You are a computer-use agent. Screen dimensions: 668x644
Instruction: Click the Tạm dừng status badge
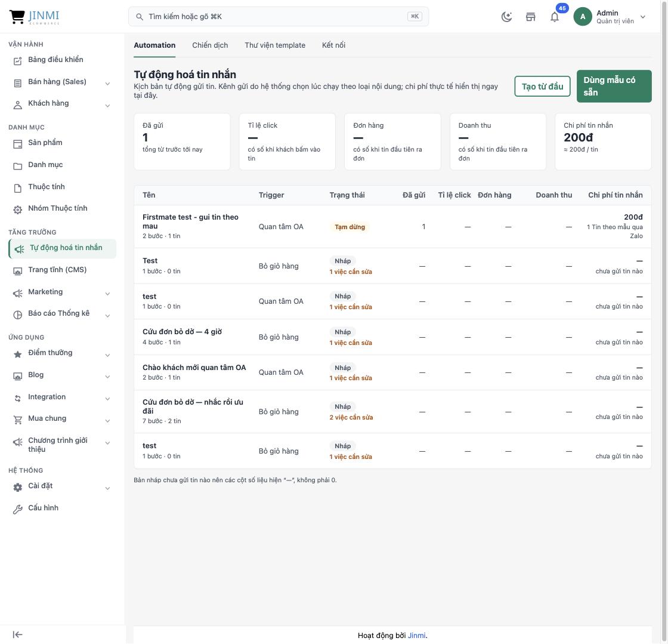coord(350,227)
